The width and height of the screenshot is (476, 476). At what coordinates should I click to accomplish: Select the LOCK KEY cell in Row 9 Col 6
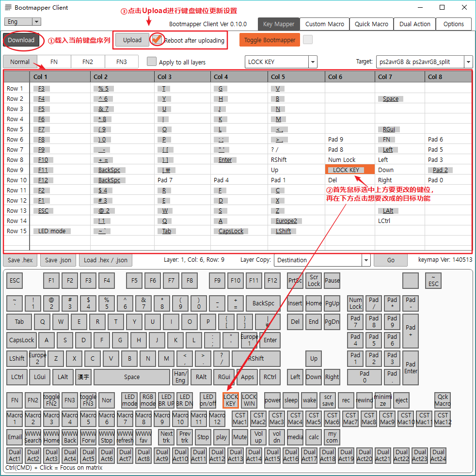click(349, 170)
